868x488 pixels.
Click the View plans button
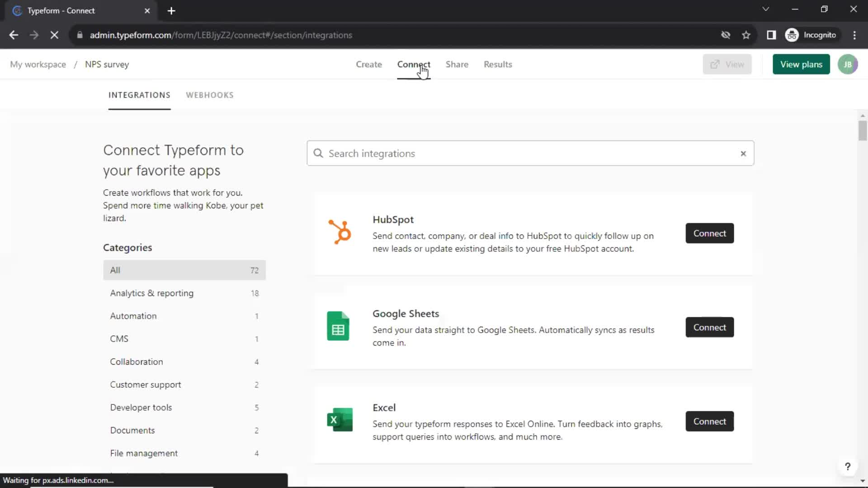(801, 64)
